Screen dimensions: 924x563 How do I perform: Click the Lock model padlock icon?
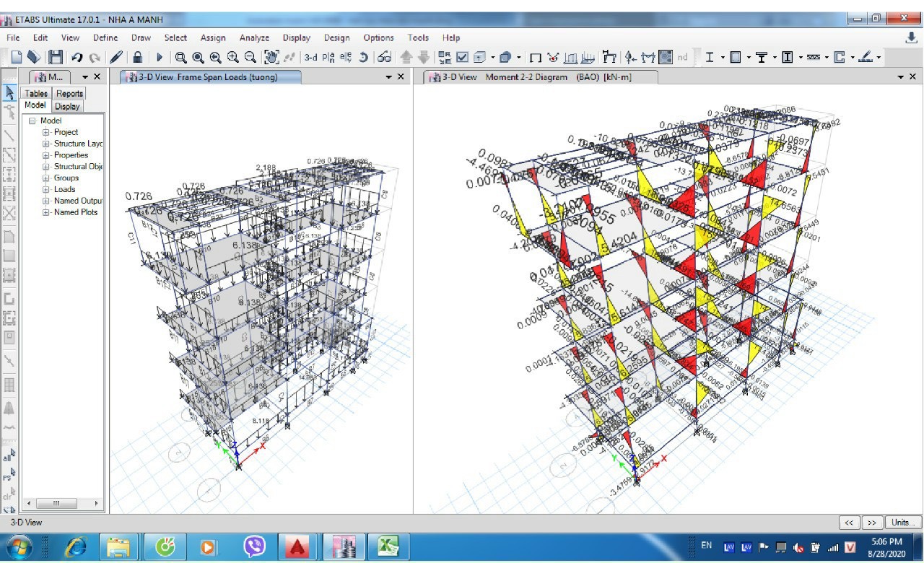[137, 57]
